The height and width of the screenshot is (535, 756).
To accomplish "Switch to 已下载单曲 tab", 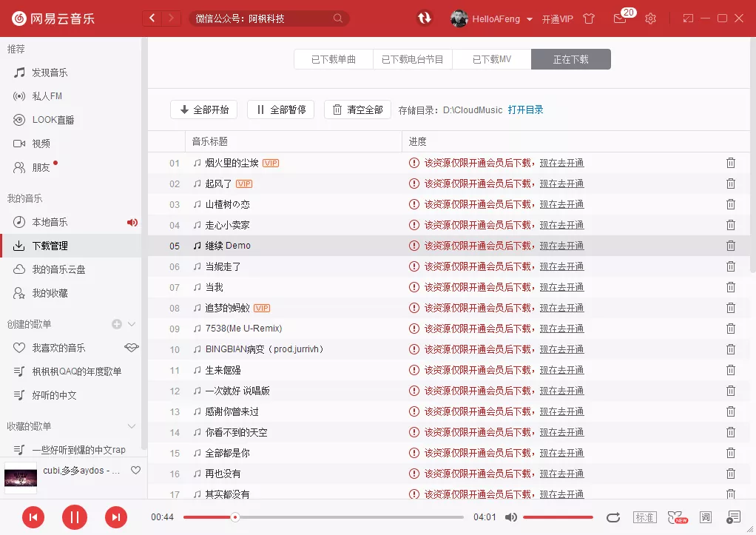I will coord(334,59).
